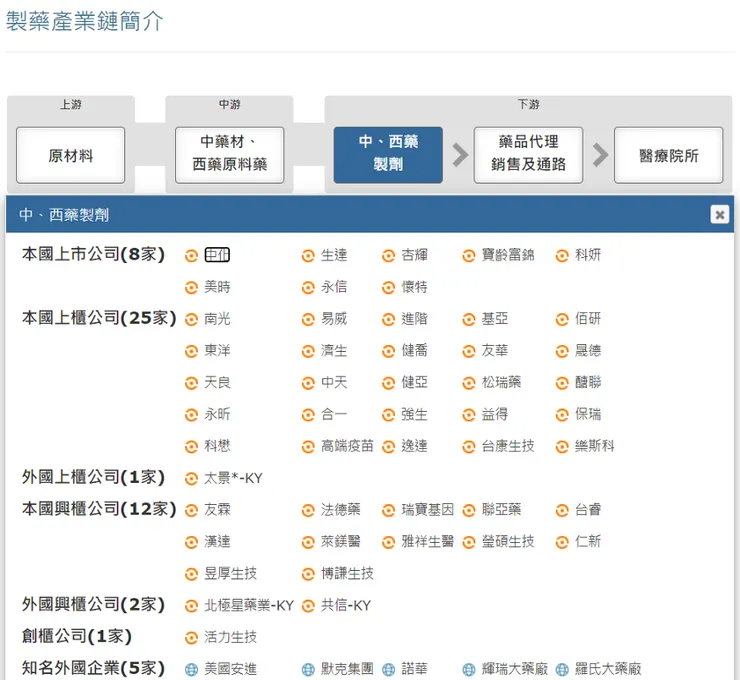
Task: Open the 強生 company link
Action: [414, 414]
